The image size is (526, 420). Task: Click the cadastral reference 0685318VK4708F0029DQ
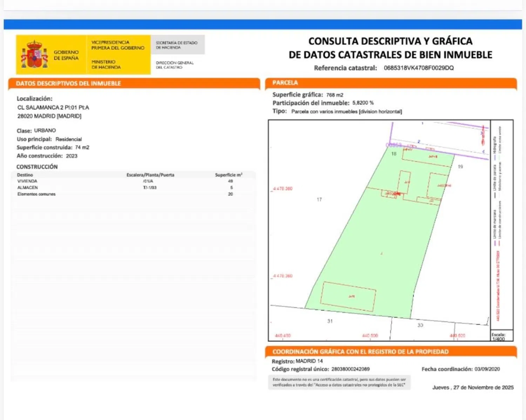419,68
